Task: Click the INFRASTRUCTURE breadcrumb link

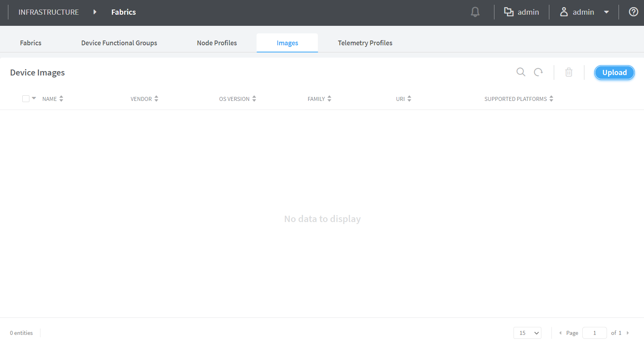Action: (49, 12)
